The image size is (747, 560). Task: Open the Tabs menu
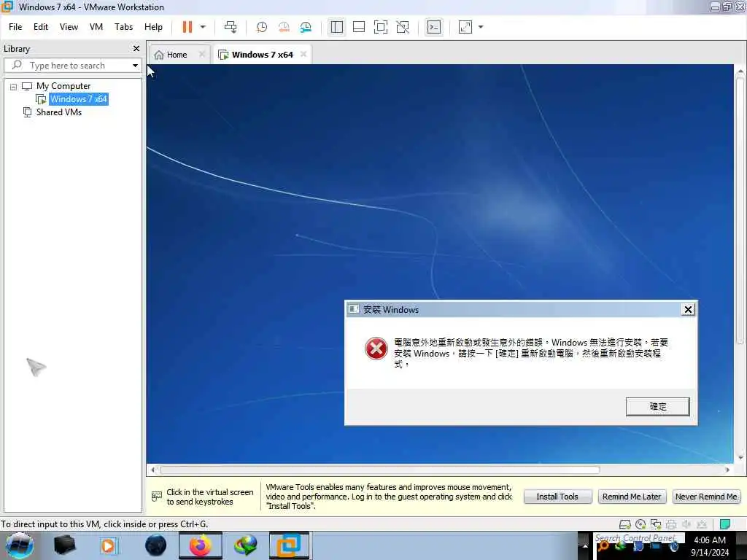123,27
